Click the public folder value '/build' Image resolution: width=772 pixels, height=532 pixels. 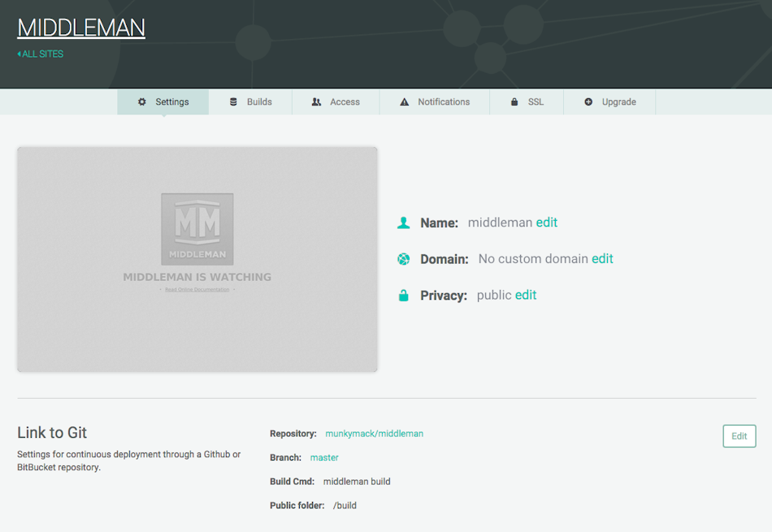[345, 505]
